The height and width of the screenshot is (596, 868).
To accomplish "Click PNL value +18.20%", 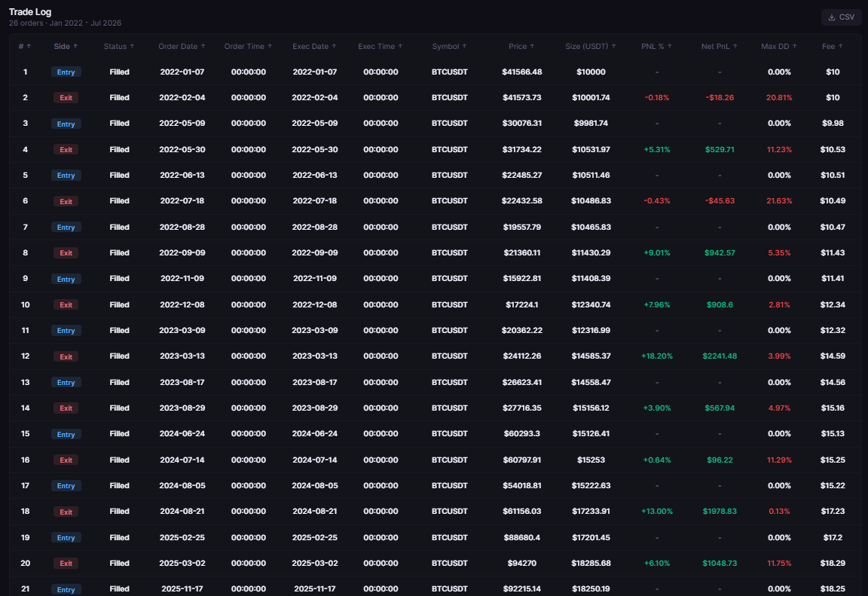I will [x=656, y=356].
